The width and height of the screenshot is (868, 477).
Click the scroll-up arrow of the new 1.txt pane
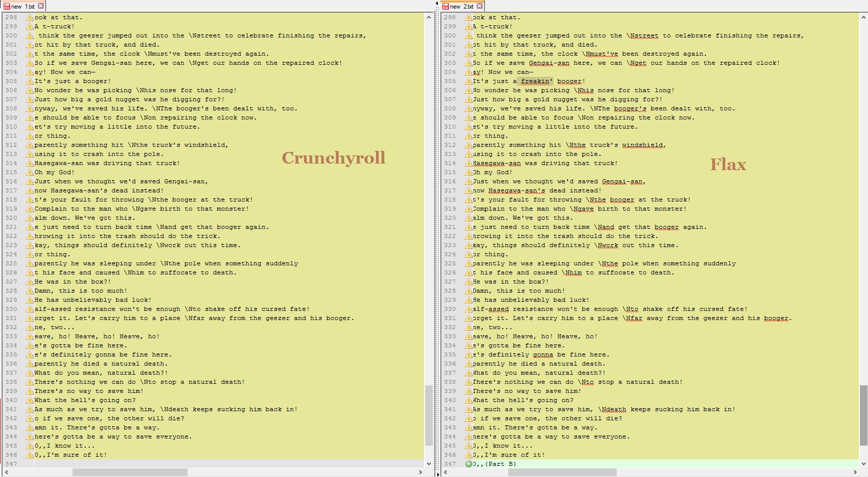(429, 17)
